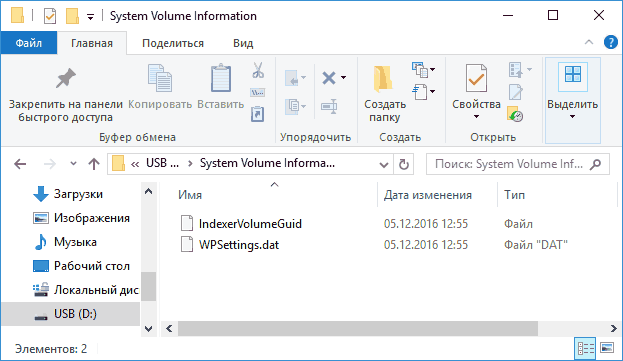Screen dimensions: 623x361
Task: Click the Rename icon
Action: [329, 106]
